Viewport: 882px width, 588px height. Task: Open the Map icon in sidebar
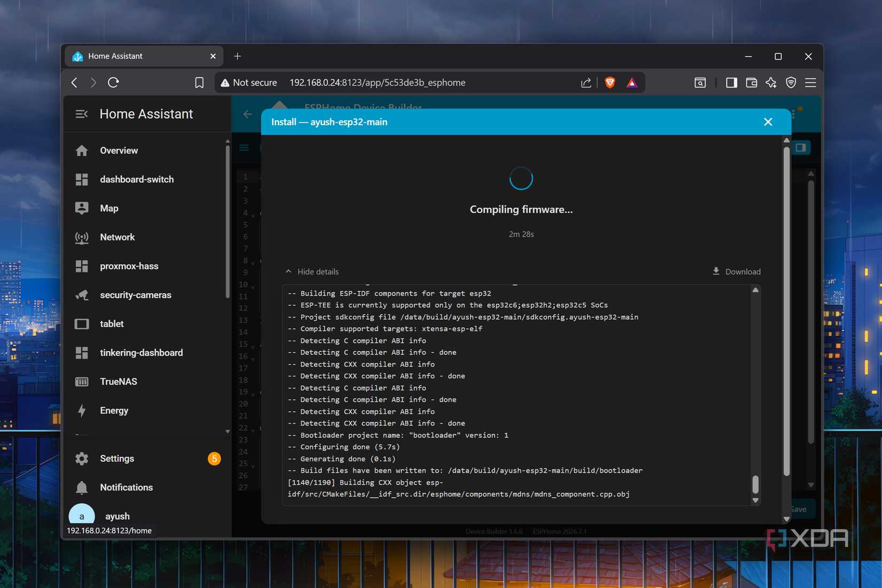point(82,208)
